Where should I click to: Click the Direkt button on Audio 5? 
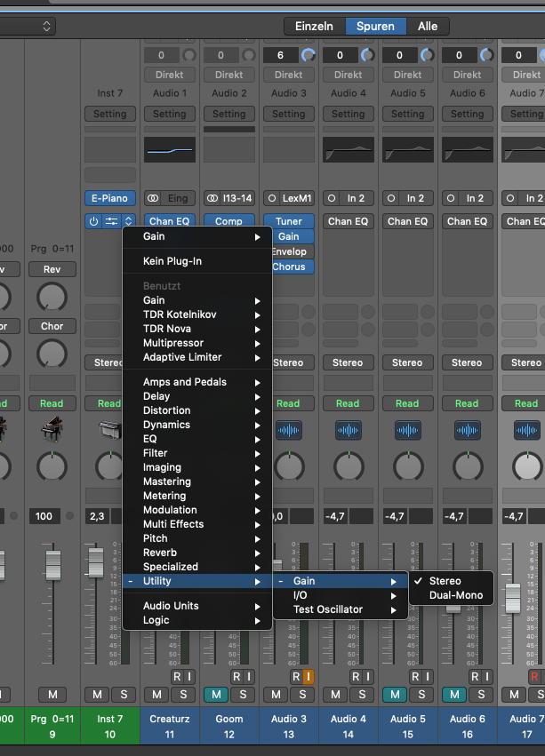click(408, 75)
